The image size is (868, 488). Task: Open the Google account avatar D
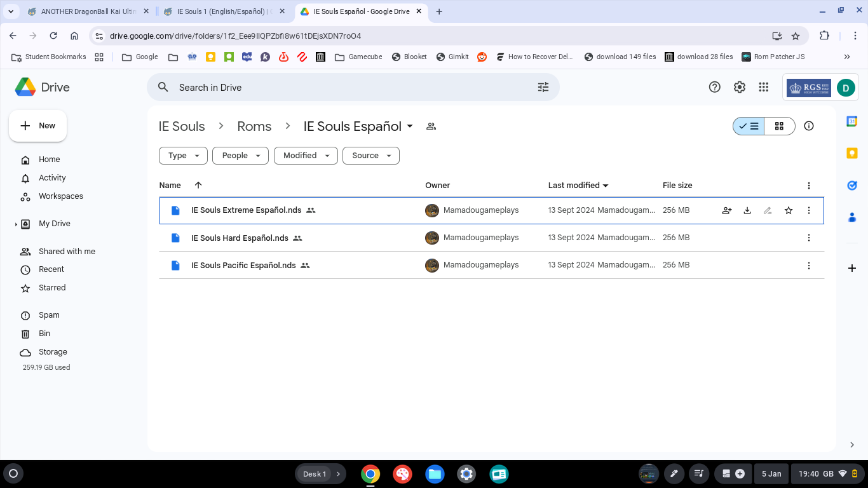coord(846,88)
